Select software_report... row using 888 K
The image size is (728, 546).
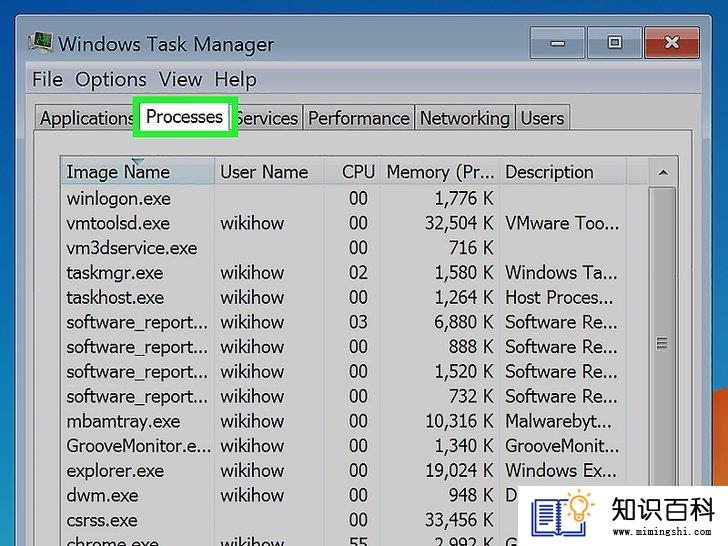pos(355,347)
